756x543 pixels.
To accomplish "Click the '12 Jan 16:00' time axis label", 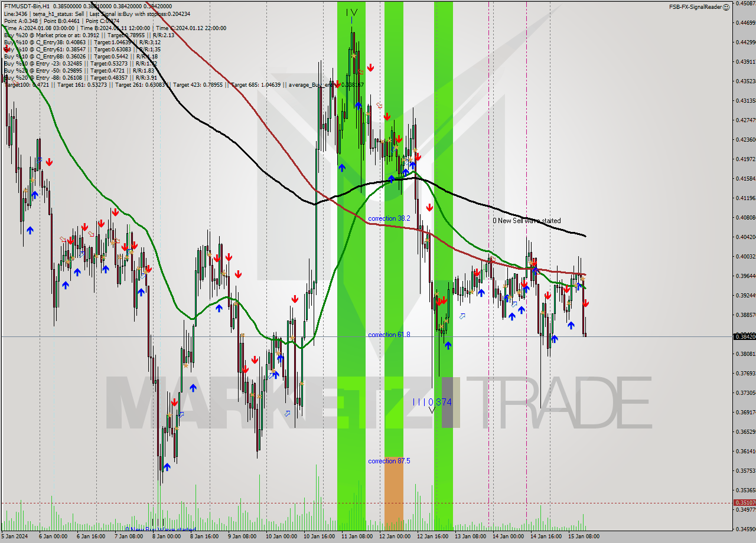I will 433,537.
